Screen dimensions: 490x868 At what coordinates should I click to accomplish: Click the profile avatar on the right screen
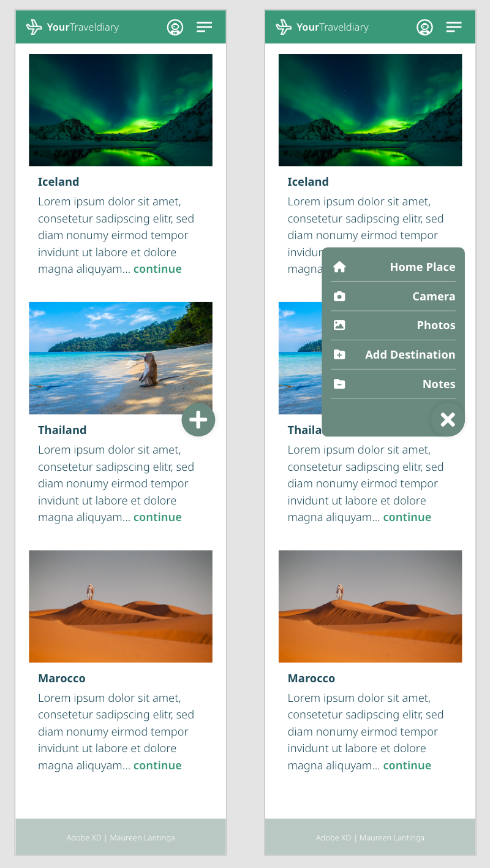425,27
